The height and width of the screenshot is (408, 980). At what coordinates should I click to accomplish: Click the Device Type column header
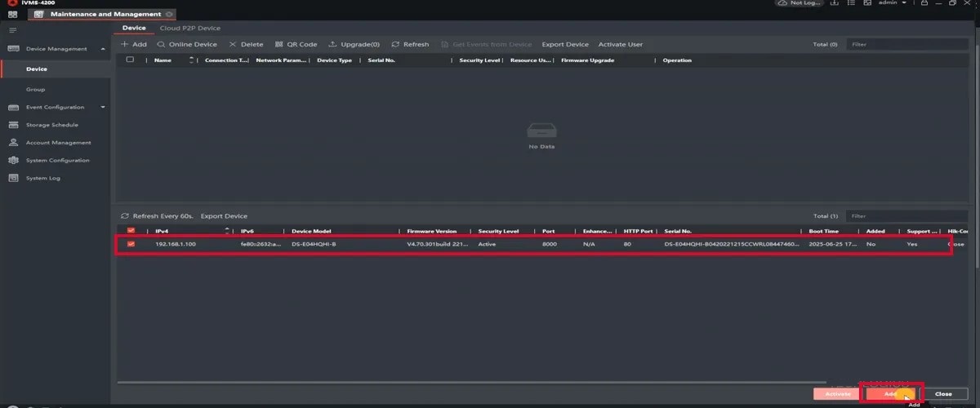point(334,60)
